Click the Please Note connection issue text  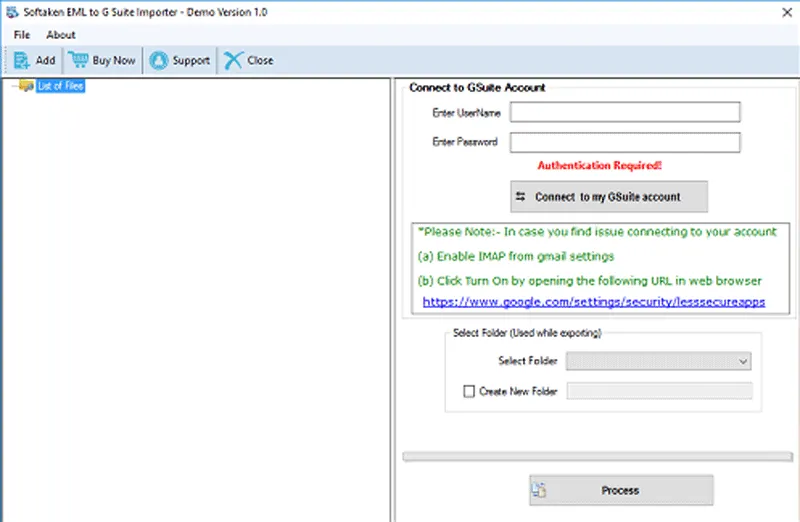[597, 232]
